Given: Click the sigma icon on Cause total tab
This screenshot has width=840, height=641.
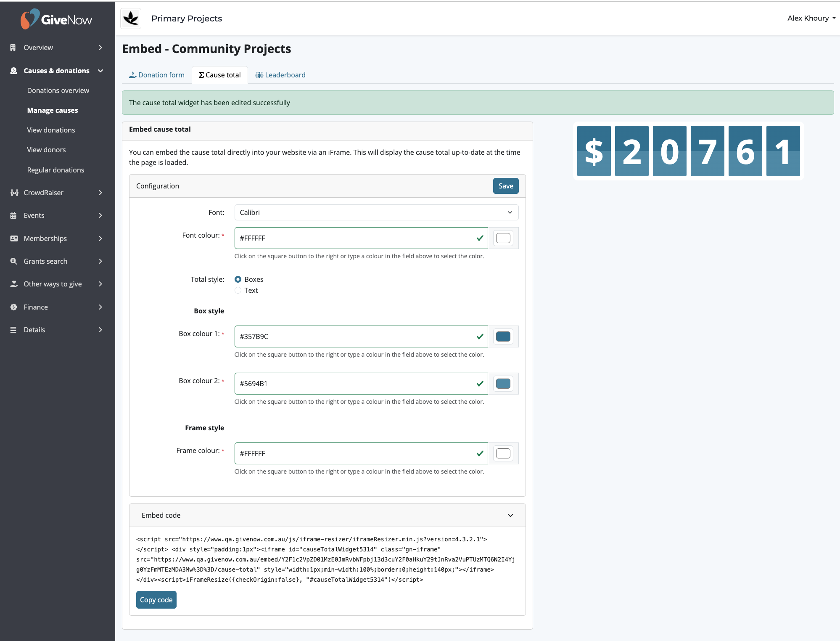Looking at the screenshot, I should 201,75.
